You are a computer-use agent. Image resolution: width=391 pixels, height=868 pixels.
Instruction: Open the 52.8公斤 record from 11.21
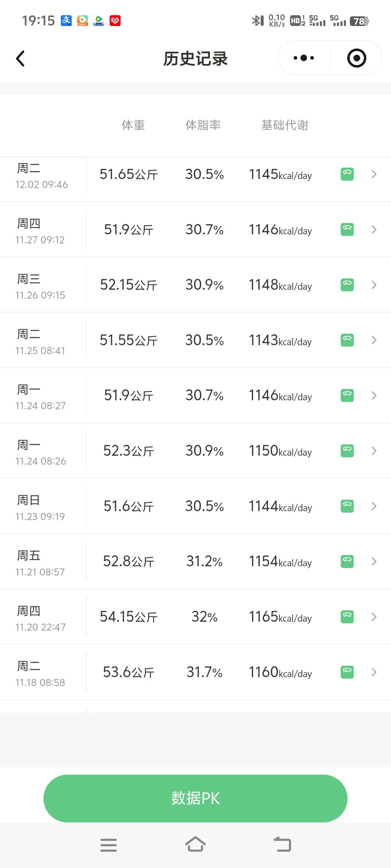point(195,562)
